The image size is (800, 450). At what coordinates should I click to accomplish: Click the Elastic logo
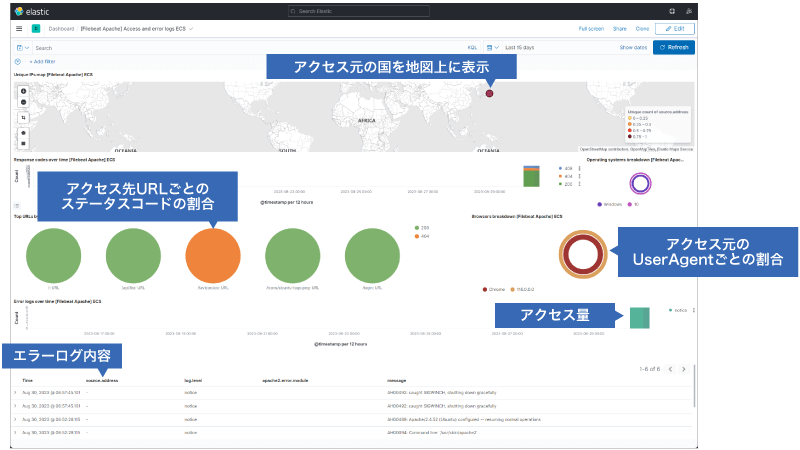32,11
